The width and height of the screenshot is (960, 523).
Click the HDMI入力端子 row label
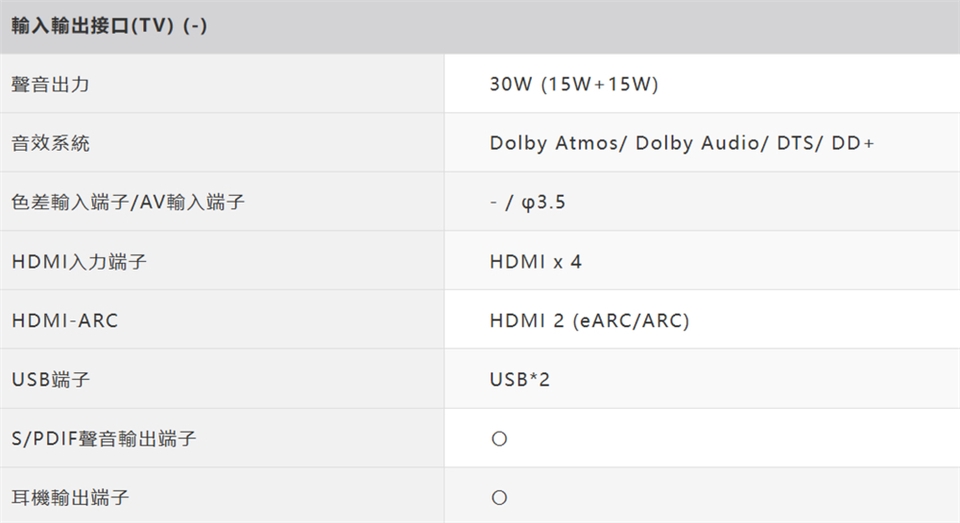tap(79, 262)
